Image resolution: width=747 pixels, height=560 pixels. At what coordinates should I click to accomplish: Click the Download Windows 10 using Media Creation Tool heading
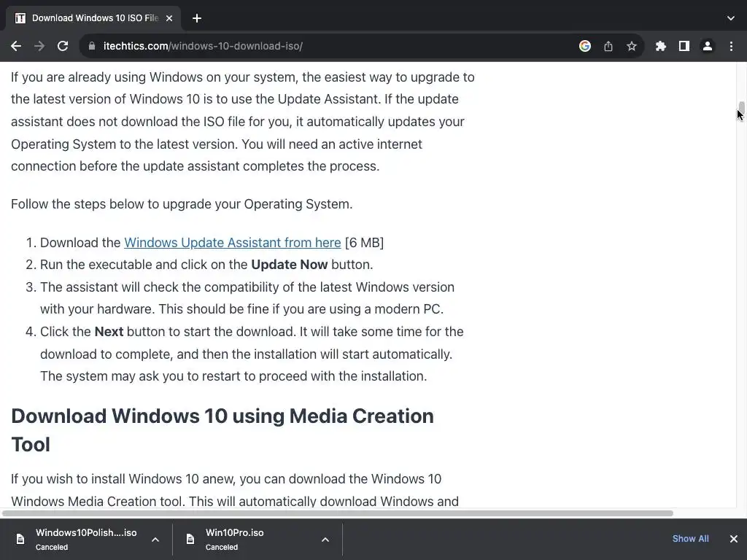coord(222,430)
